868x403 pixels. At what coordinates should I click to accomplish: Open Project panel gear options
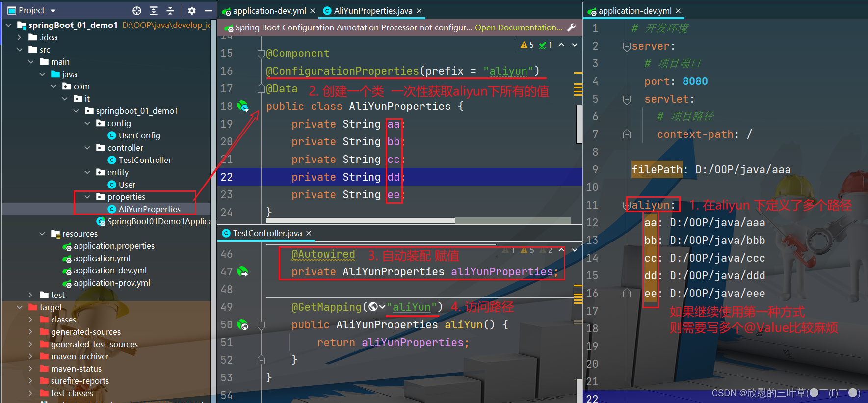tap(192, 11)
